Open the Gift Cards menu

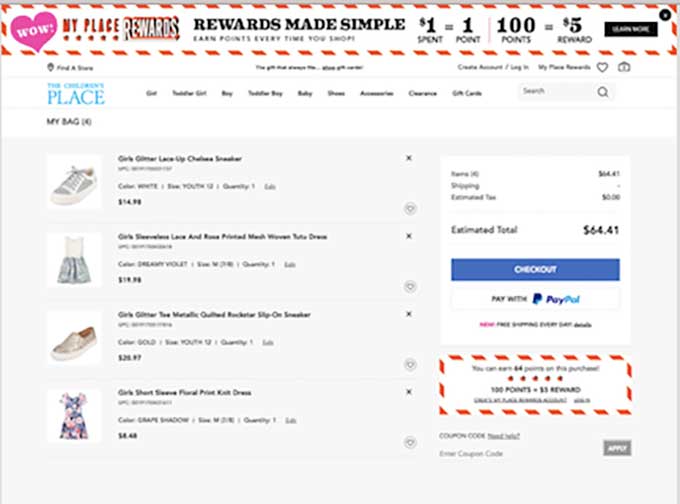click(467, 93)
